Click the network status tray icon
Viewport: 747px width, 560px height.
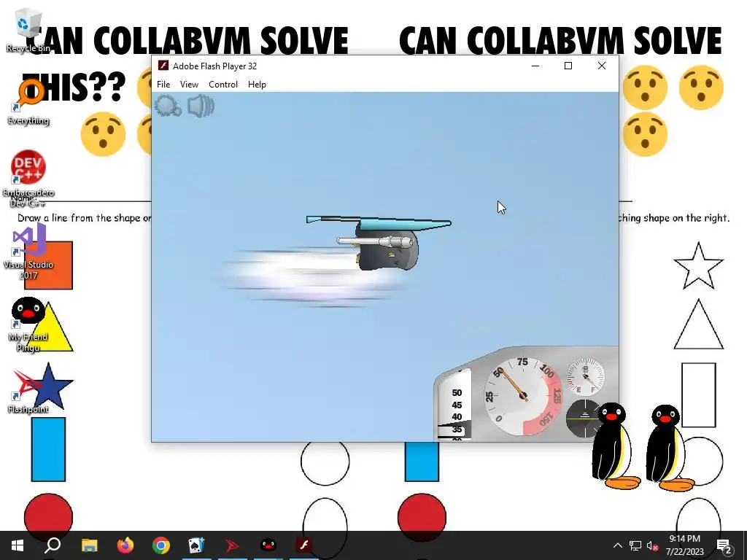click(635, 545)
